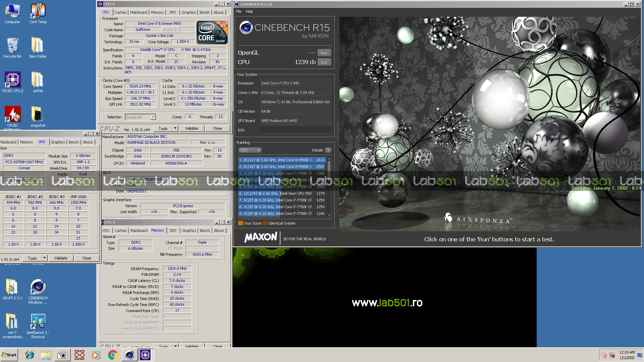Switch to the CPU-Z taskbar icon
The image size is (644, 362).
146,355
